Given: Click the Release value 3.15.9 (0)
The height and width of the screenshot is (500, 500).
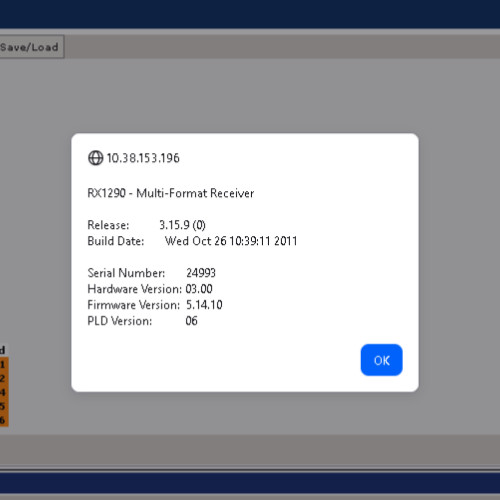Looking at the screenshot, I should point(182,225).
